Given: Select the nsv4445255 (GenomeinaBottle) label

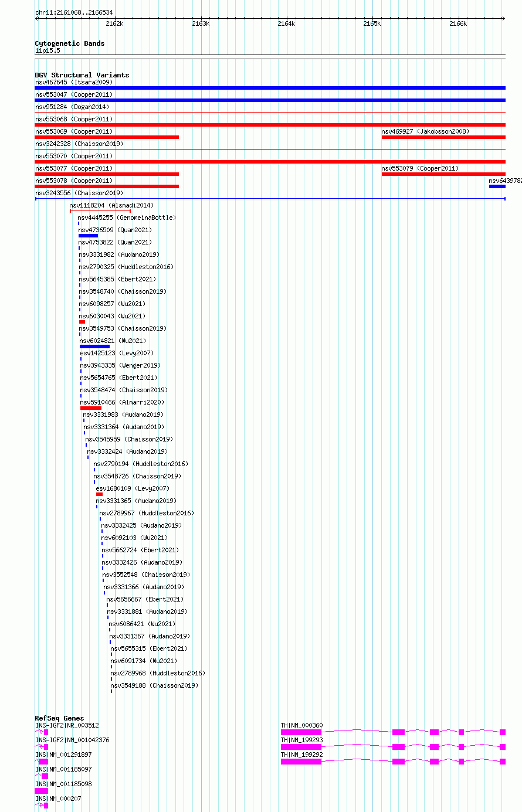Looking at the screenshot, I should click(x=127, y=218).
